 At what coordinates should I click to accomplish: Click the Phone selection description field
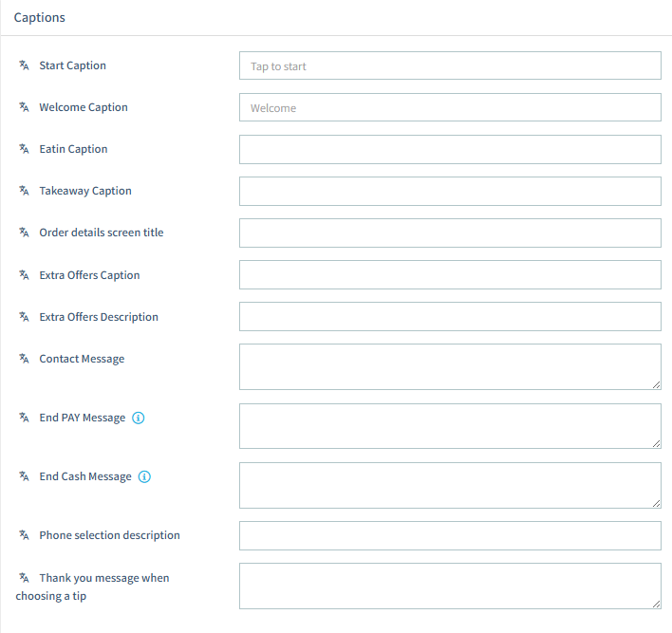click(450, 536)
